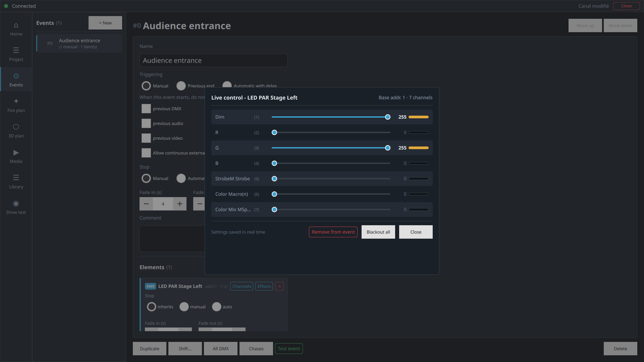Select Audience entrance event in list

pyautogui.click(x=79, y=43)
